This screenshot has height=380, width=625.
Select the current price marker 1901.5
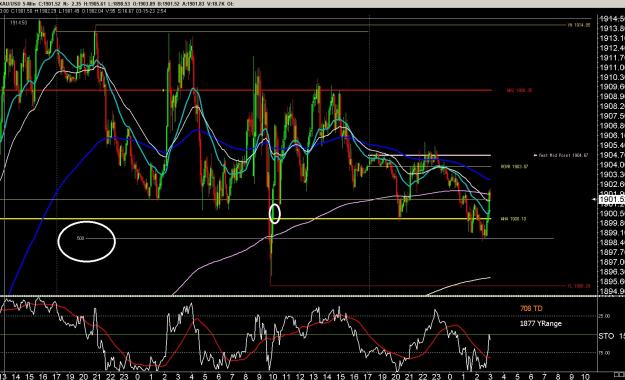click(x=611, y=199)
